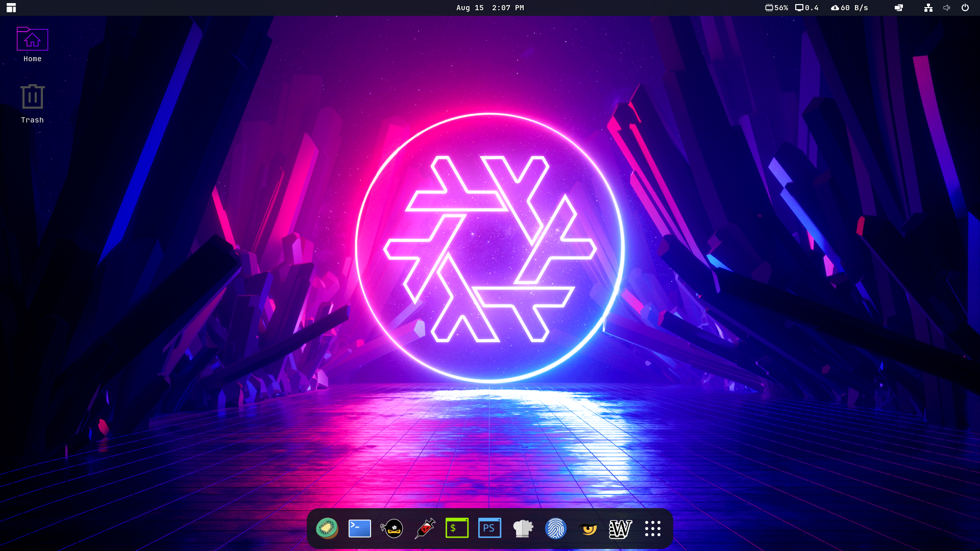The image size is (980, 551).
Task: Open the network tray icon menu
Action: tap(928, 8)
